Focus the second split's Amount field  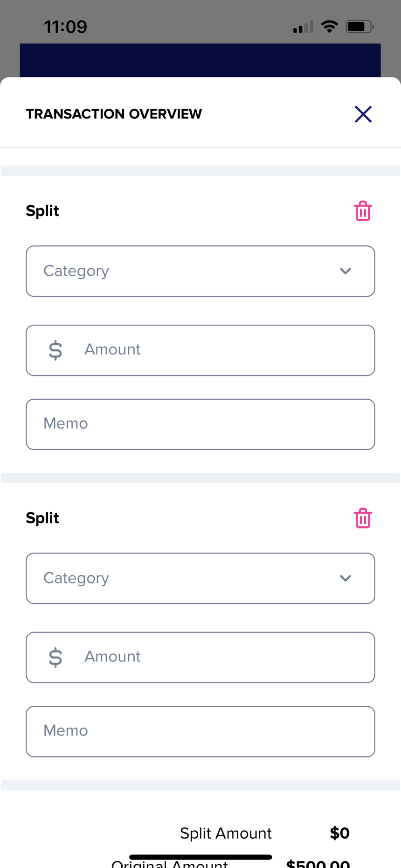click(219, 657)
